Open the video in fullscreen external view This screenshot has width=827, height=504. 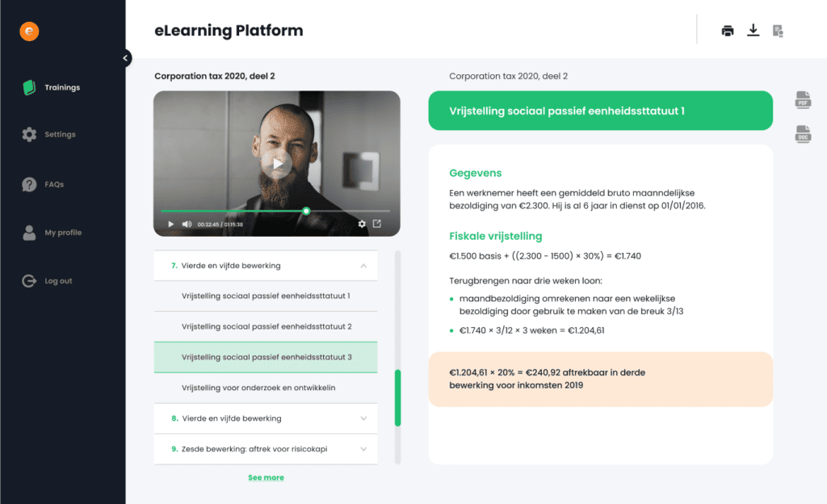tap(377, 225)
